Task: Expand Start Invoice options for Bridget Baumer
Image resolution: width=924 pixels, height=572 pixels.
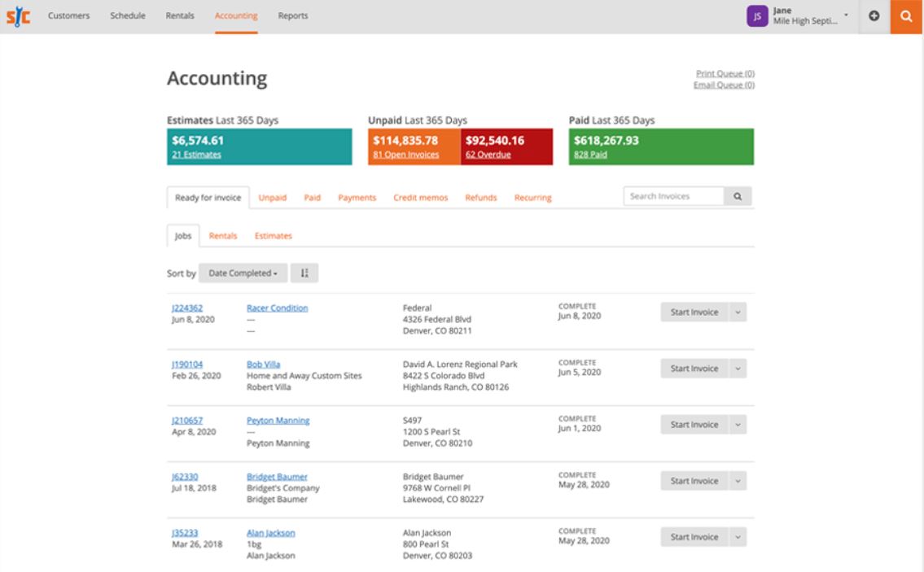Action: coord(738,481)
